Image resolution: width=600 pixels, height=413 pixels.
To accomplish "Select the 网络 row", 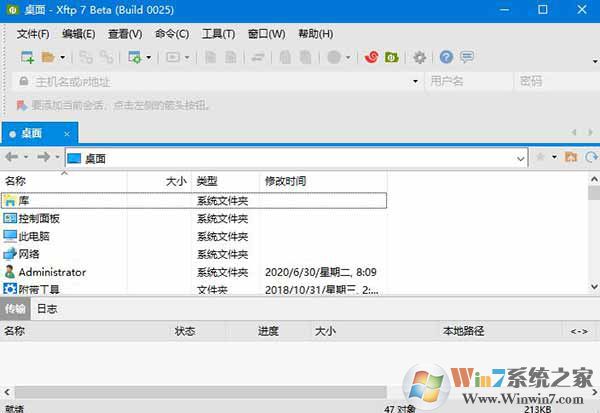I will pyautogui.click(x=194, y=254).
